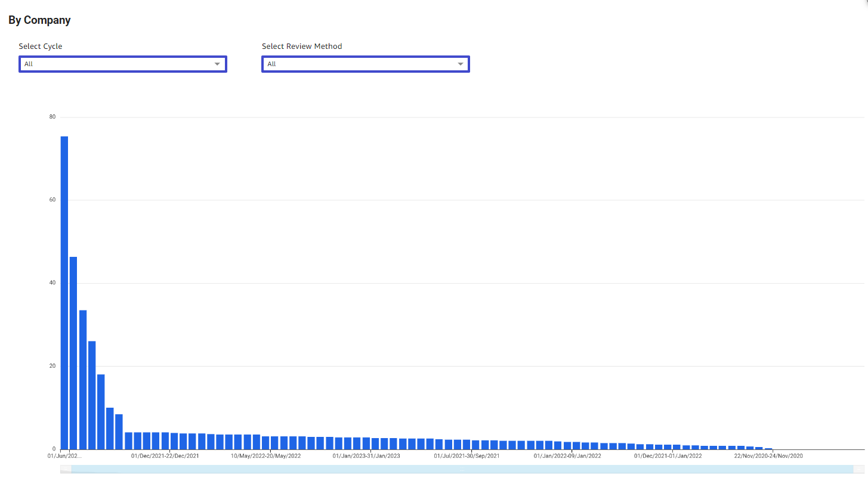
Task: Click the bar reaching about 26
Action: (x=92, y=395)
